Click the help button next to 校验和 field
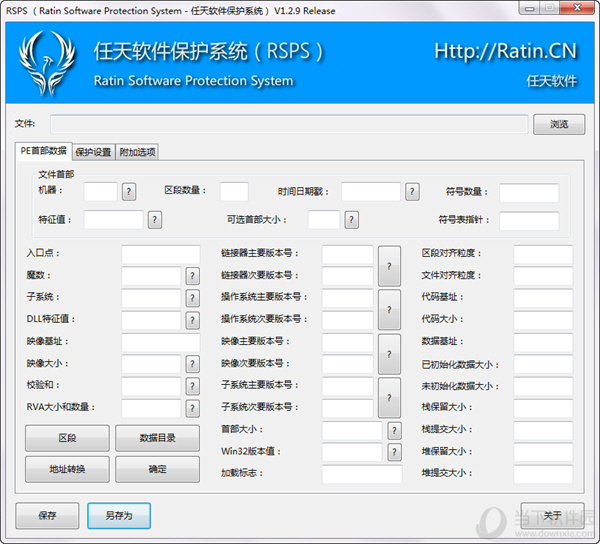This screenshot has height=544, width=600. pyautogui.click(x=192, y=386)
